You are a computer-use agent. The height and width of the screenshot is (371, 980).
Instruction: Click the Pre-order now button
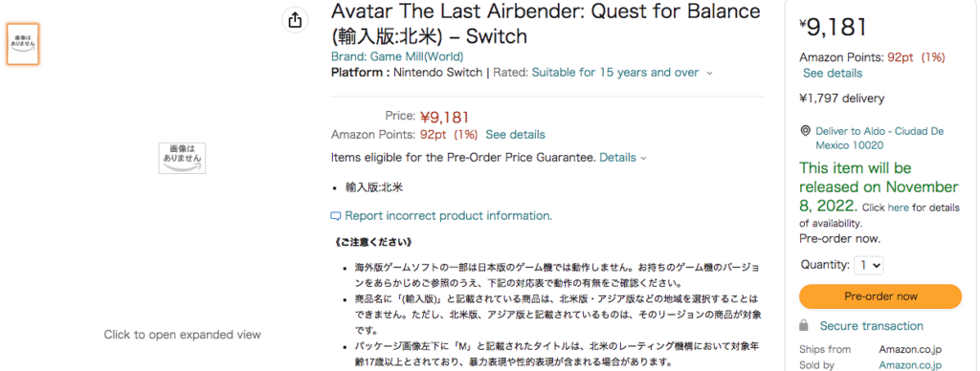coord(880,296)
